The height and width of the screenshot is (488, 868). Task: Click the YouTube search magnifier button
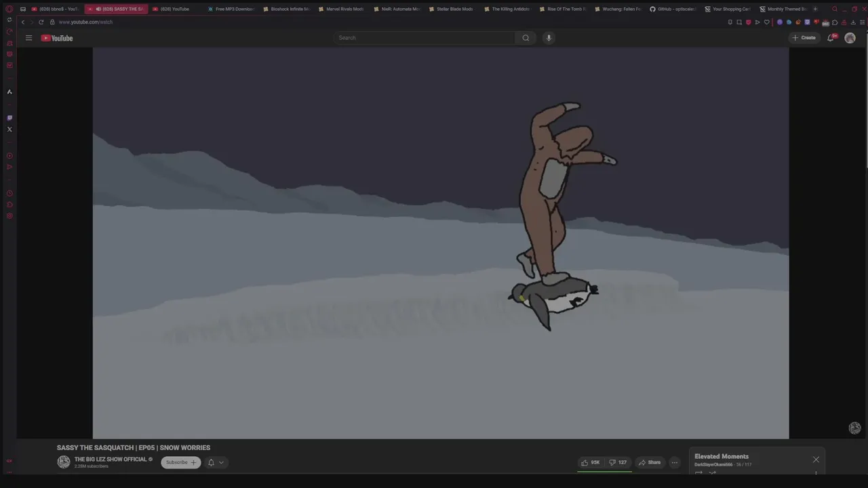pos(526,38)
